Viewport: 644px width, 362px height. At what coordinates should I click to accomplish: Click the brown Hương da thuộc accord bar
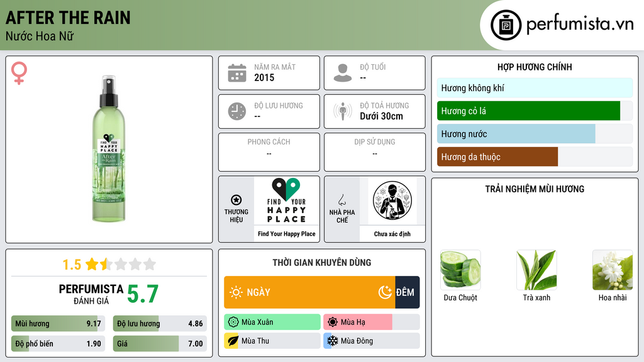point(497,156)
